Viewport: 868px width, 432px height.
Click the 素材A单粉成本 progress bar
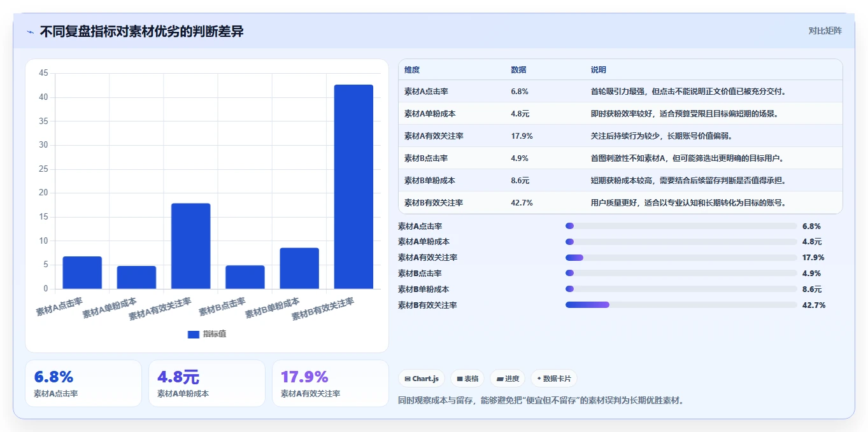point(681,242)
